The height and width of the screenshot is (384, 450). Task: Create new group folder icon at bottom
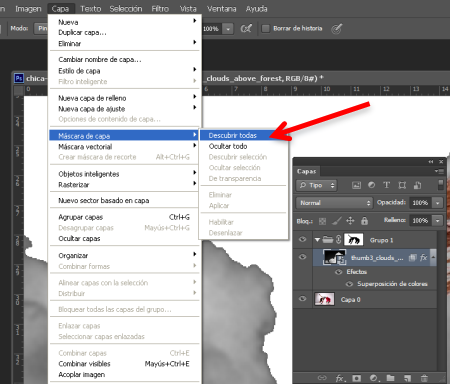click(x=390, y=378)
